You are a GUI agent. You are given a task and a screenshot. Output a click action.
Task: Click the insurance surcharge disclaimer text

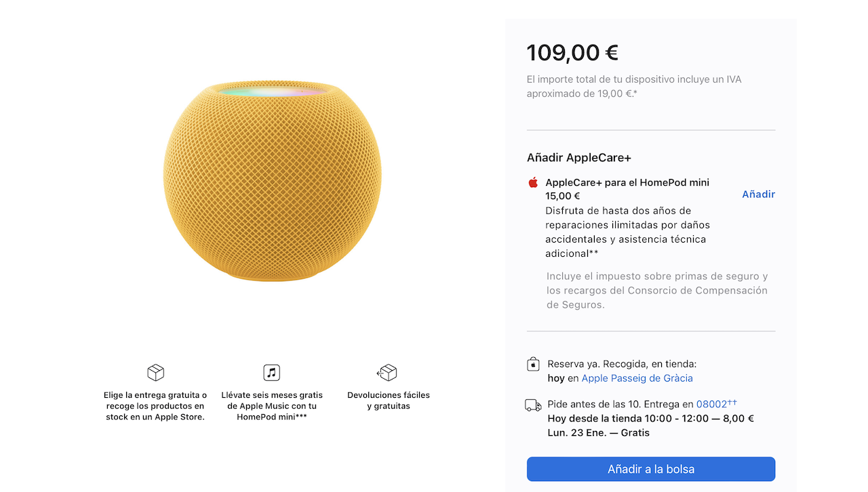[657, 290]
